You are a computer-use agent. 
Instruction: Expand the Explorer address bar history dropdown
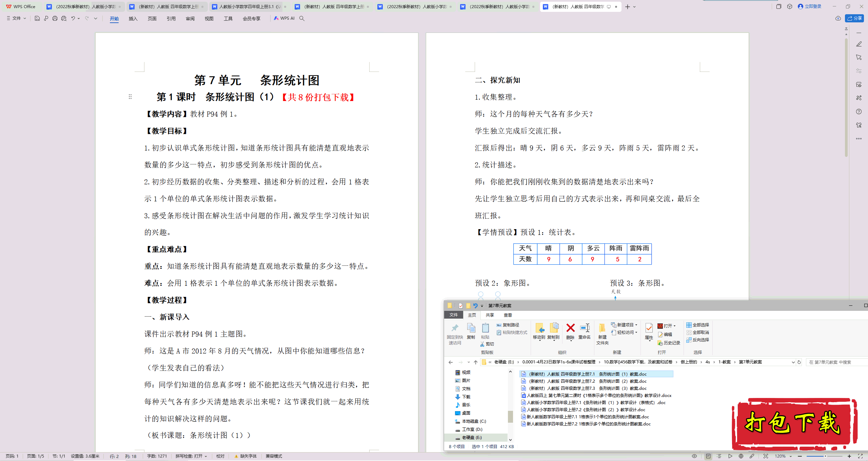[x=793, y=362]
